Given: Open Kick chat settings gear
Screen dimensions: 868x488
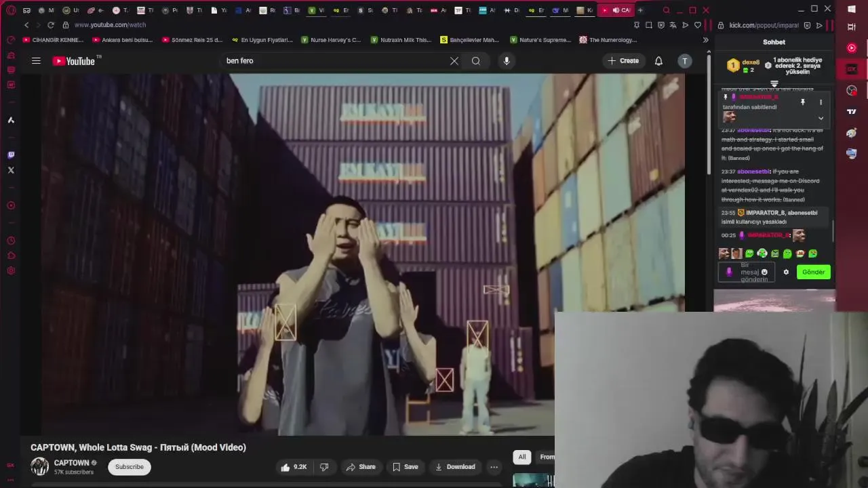Looking at the screenshot, I should tap(786, 272).
